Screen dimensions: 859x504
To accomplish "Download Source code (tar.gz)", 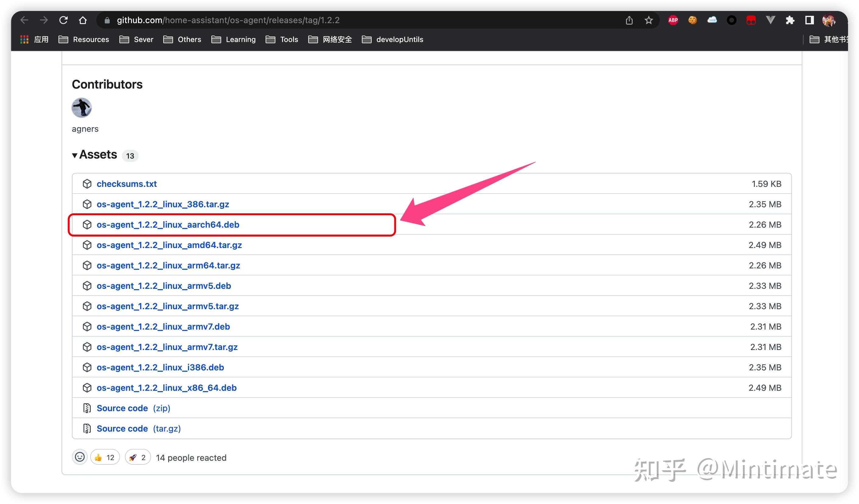I will point(138,429).
